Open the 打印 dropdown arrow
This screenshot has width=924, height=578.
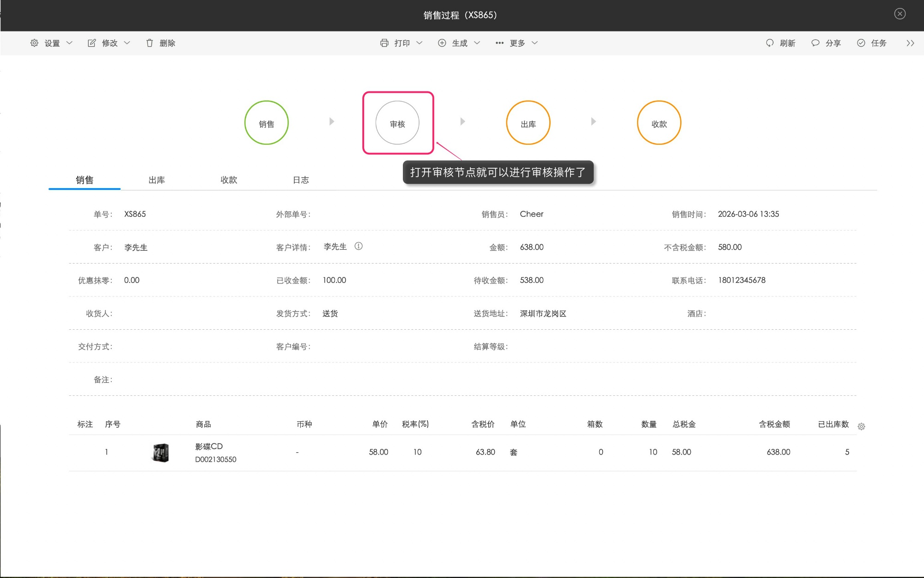419,43
